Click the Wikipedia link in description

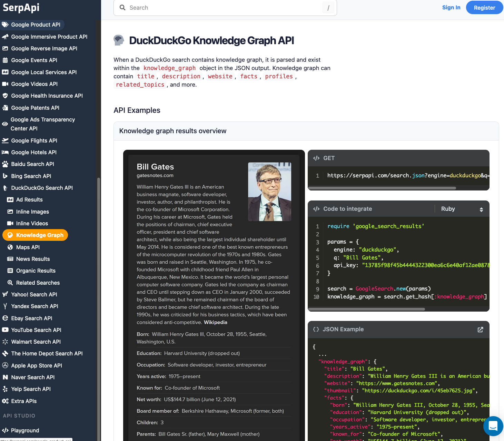[x=216, y=322]
